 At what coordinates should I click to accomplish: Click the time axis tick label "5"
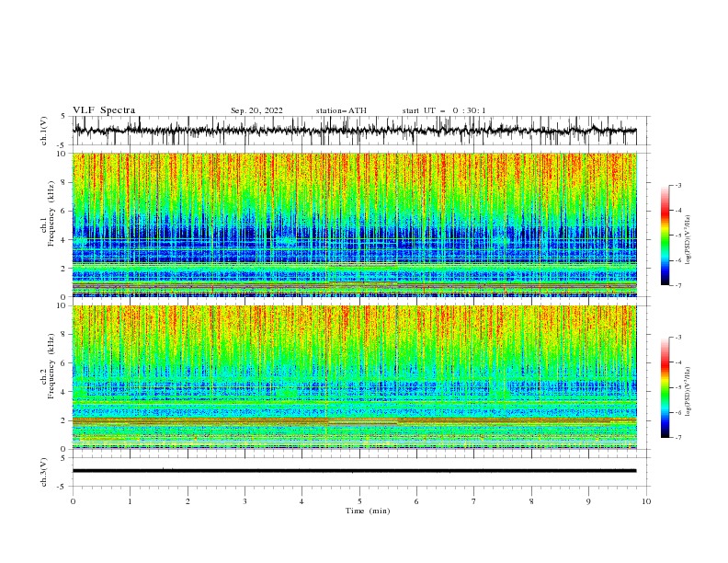[x=359, y=501]
